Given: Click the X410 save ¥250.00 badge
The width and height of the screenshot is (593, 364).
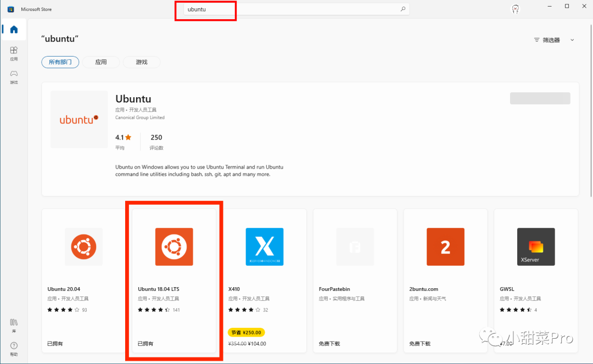Looking at the screenshot, I should tap(246, 333).
